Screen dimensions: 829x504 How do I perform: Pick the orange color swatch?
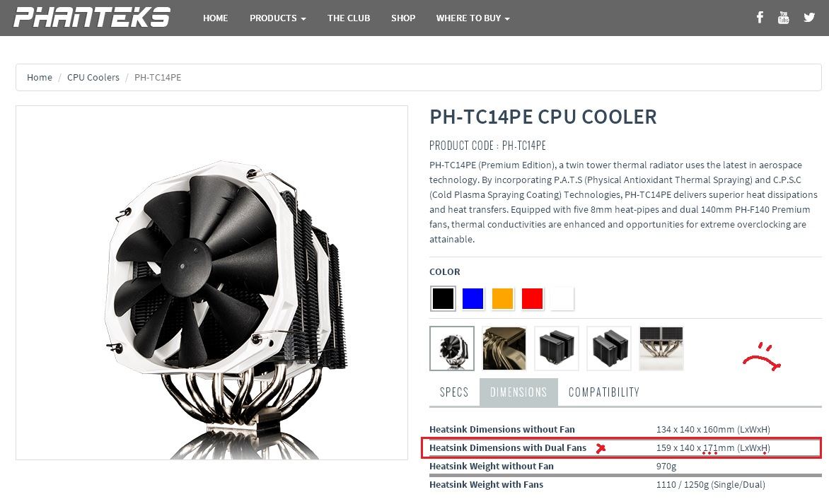(502, 298)
